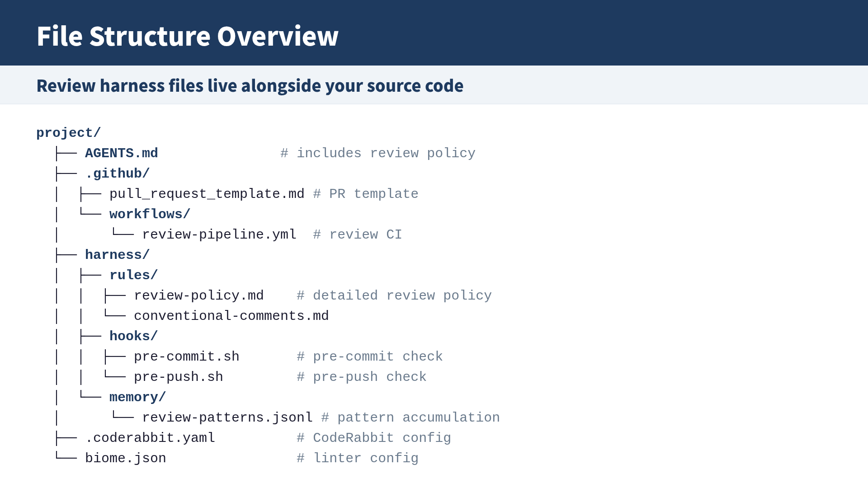Viewport: 868px width, 488px height.
Task: Click conventional-comments.md file name
Action: (231, 316)
